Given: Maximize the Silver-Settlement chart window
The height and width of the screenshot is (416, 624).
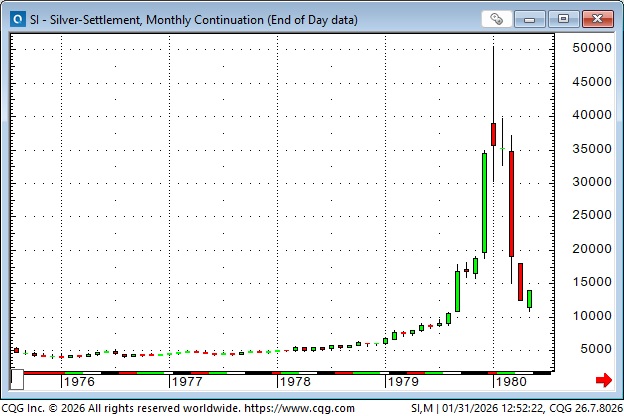Looking at the screenshot, I should coord(563,18).
